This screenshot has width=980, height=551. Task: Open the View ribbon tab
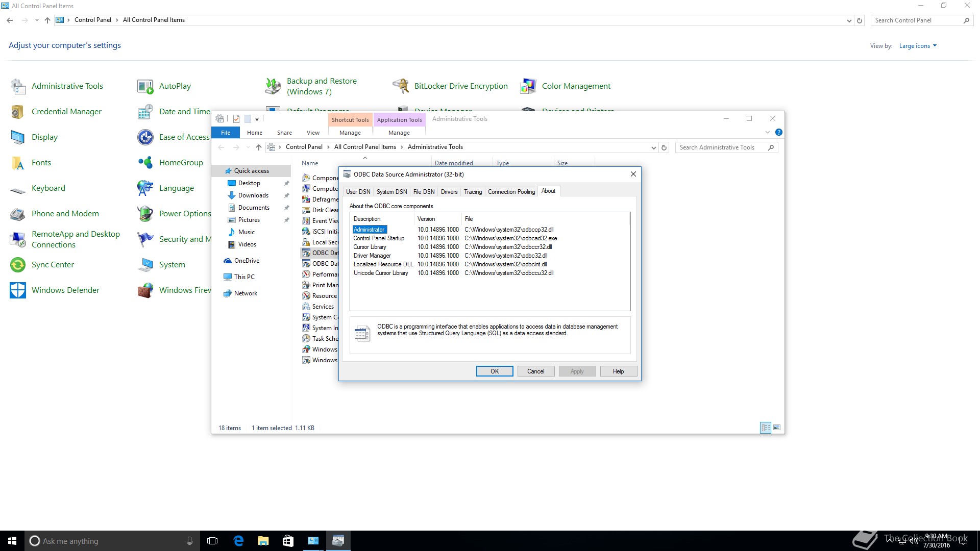click(313, 133)
